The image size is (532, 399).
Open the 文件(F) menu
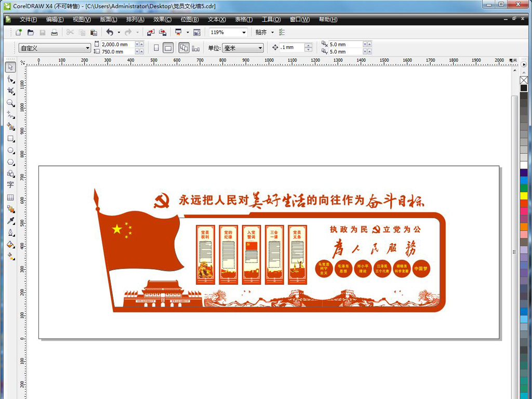(x=28, y=19)
